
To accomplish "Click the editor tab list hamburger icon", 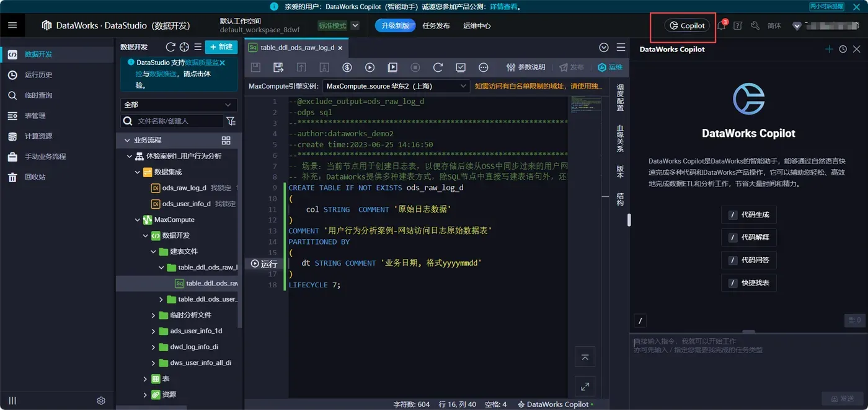I will pyautogui.click(x=621, y=47).
